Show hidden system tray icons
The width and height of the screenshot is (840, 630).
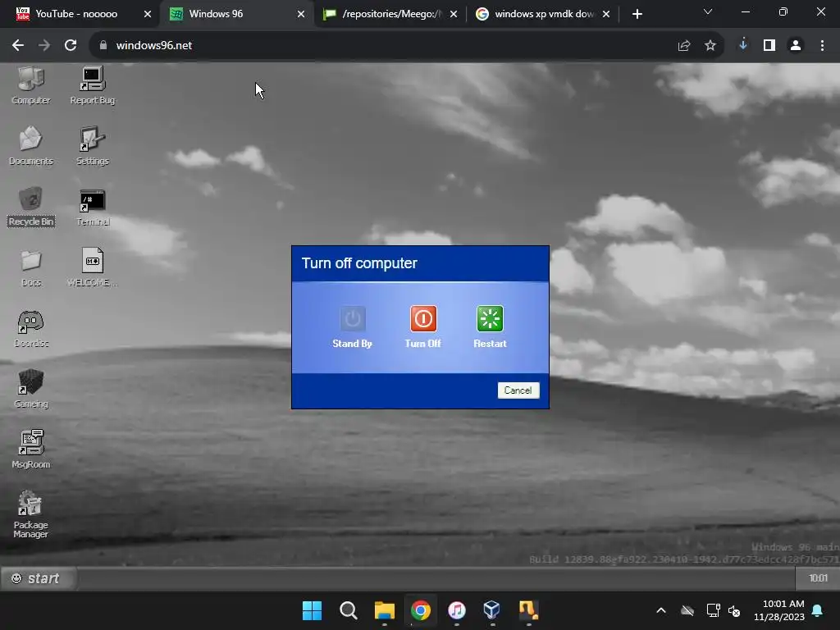(661, 610)
